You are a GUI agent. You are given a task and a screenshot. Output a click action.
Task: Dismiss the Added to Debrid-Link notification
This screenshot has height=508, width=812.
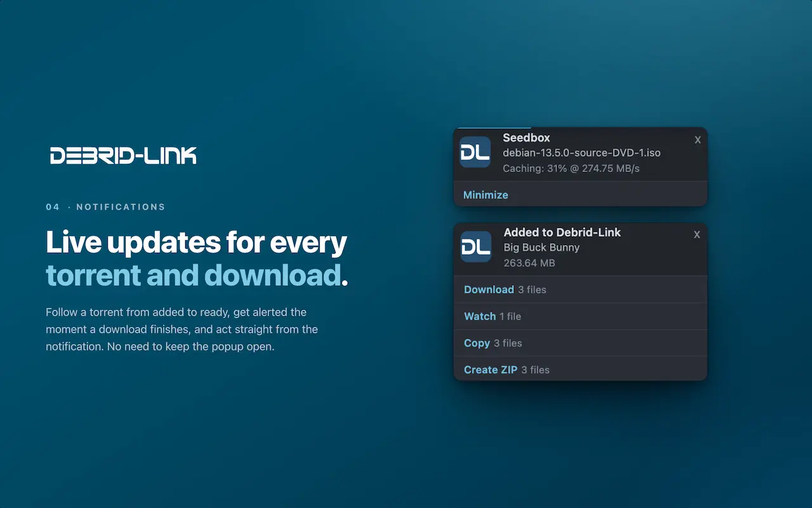point(697,234)
